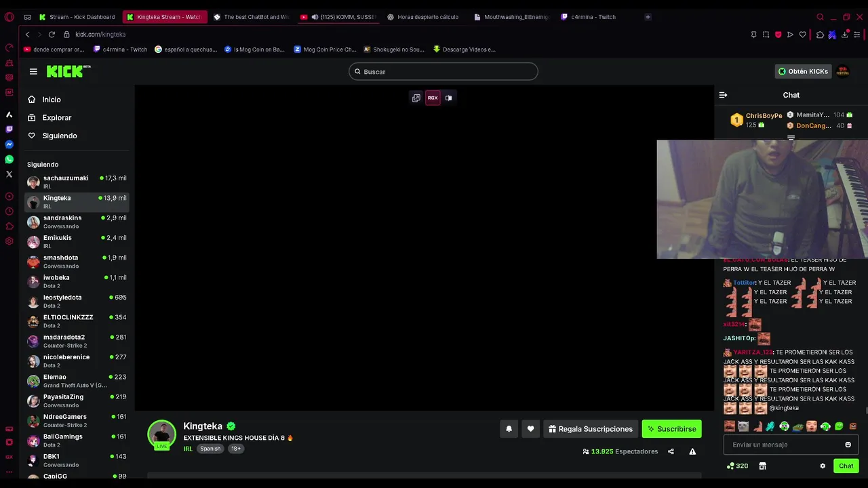868x488 pixels.
Task: Expand the chat leaderboard handle
Action: point(791,138)
